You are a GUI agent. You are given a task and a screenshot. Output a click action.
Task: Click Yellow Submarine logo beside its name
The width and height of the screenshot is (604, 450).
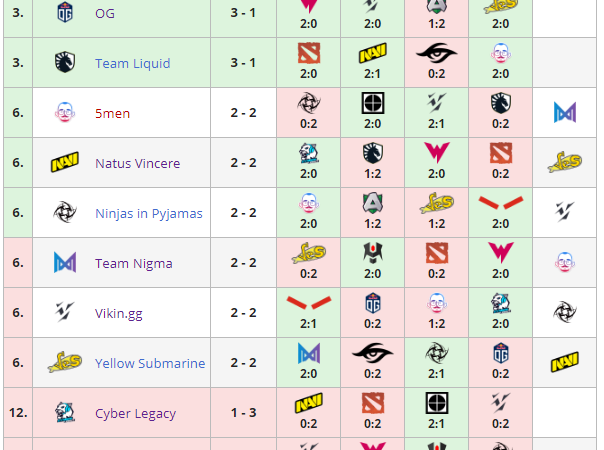point(65,362)
